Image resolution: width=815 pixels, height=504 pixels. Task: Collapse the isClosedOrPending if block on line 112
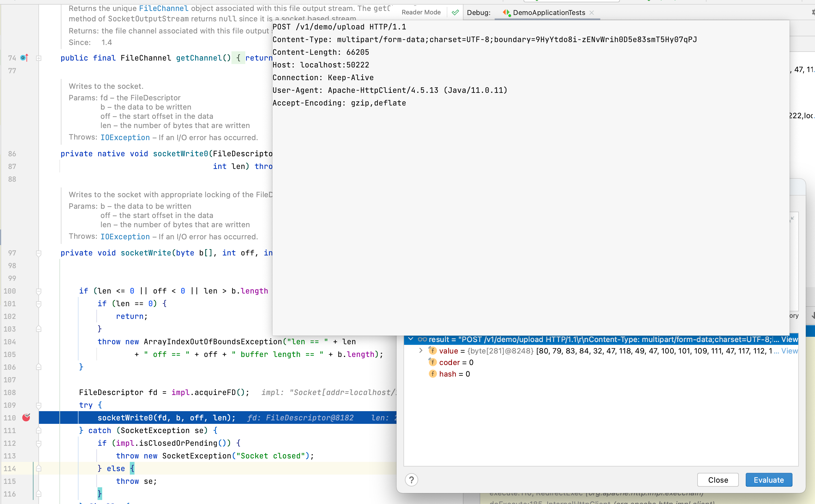coord(39,443)
